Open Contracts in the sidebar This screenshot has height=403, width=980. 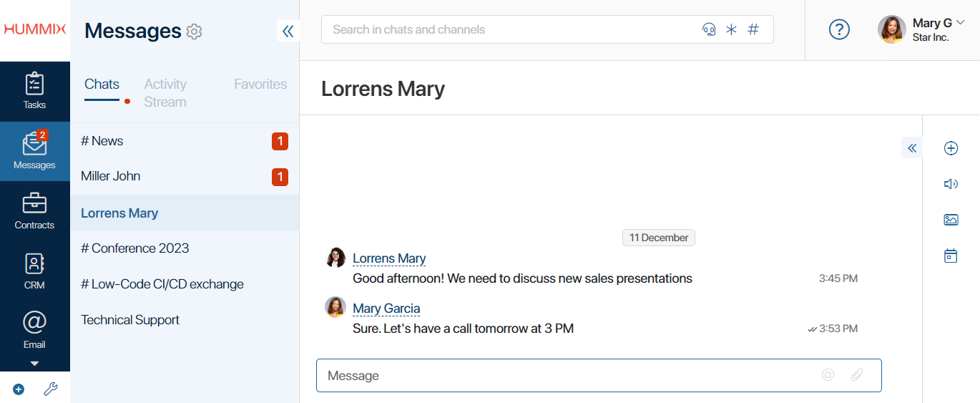[x=34, y=211]
